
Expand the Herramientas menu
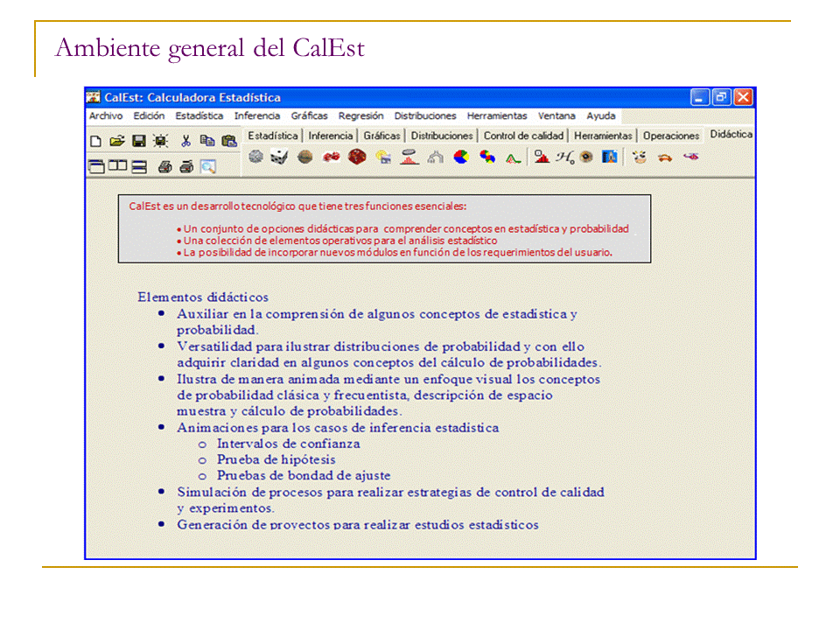(496, 115)
